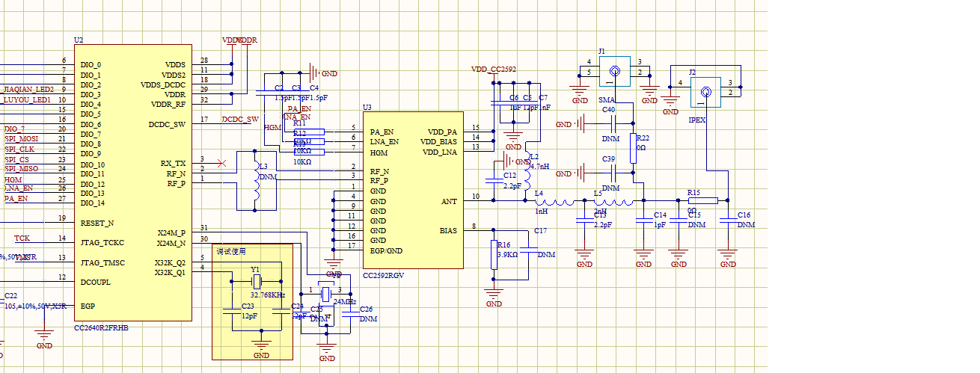
Task: Click the 调试使用 note text
Action: tap(231, 251)
